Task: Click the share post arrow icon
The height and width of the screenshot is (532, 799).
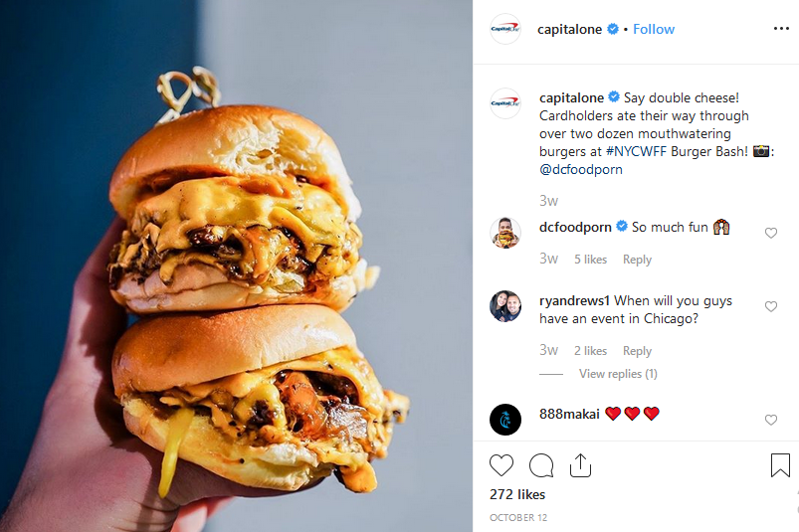Action: pos(580,465)
